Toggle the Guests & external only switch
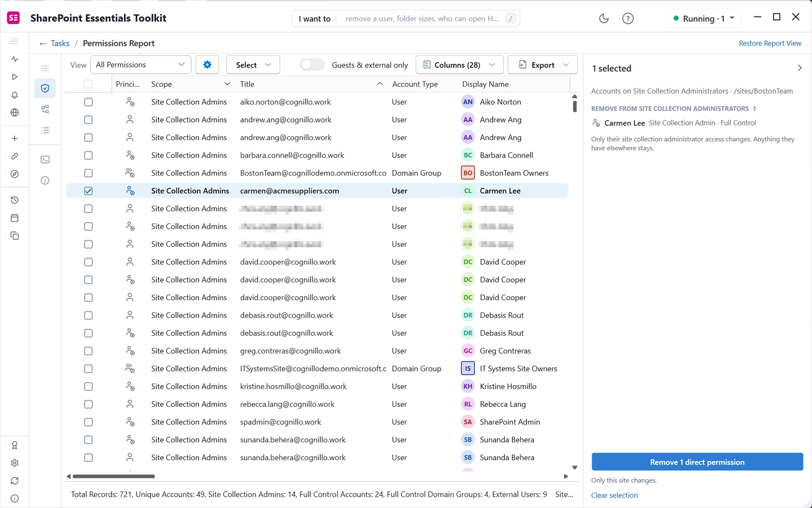This screenshot has width=812, height=508. click(x=312, y=65)
